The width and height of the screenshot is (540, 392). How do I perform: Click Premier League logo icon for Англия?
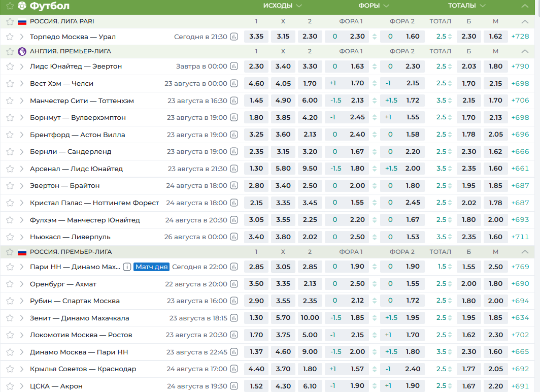coord(22,51)
